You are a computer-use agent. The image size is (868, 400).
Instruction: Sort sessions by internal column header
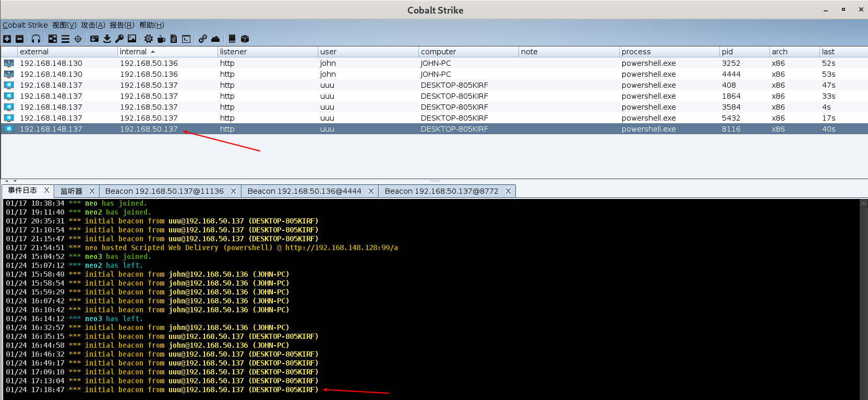click(168, 52)
